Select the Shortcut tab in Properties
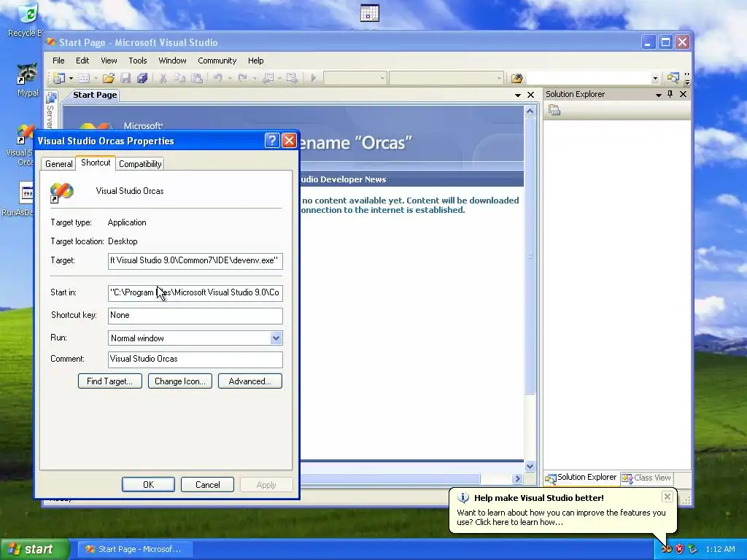The image size is (747, 560). tap(96, 163)
